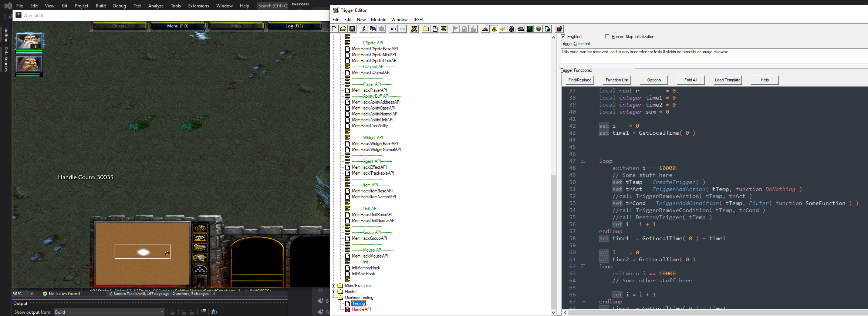Open the TESH menu in Trigger Editor
Screen dimensions: 868x316
pos(418,20)
